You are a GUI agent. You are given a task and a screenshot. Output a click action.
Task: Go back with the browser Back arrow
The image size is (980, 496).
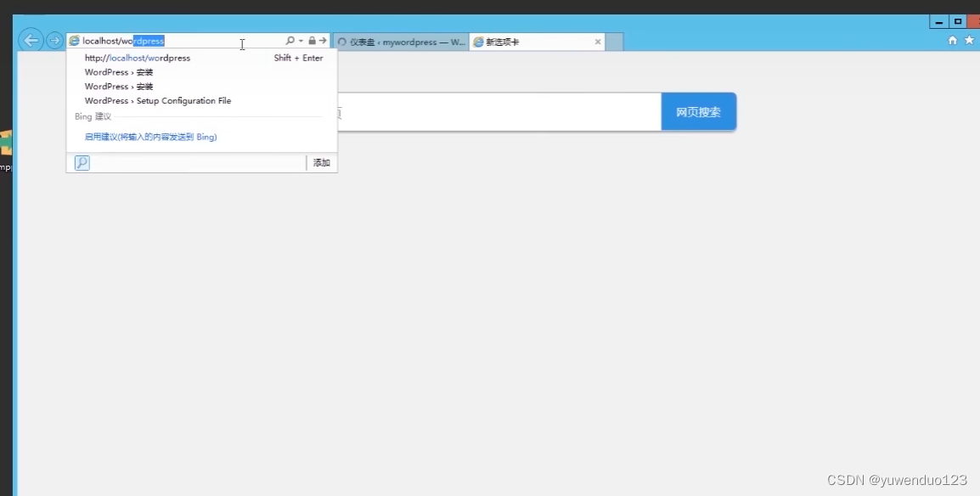click(x=31, y=41)
